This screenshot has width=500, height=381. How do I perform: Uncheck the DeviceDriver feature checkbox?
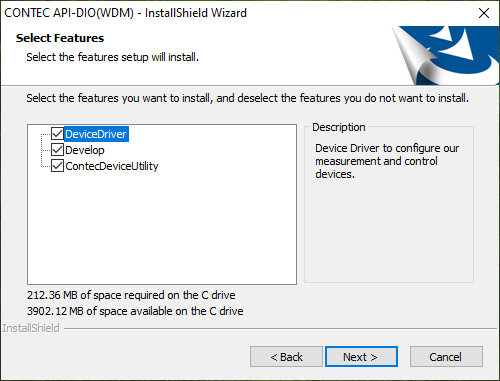coord(57,134)
